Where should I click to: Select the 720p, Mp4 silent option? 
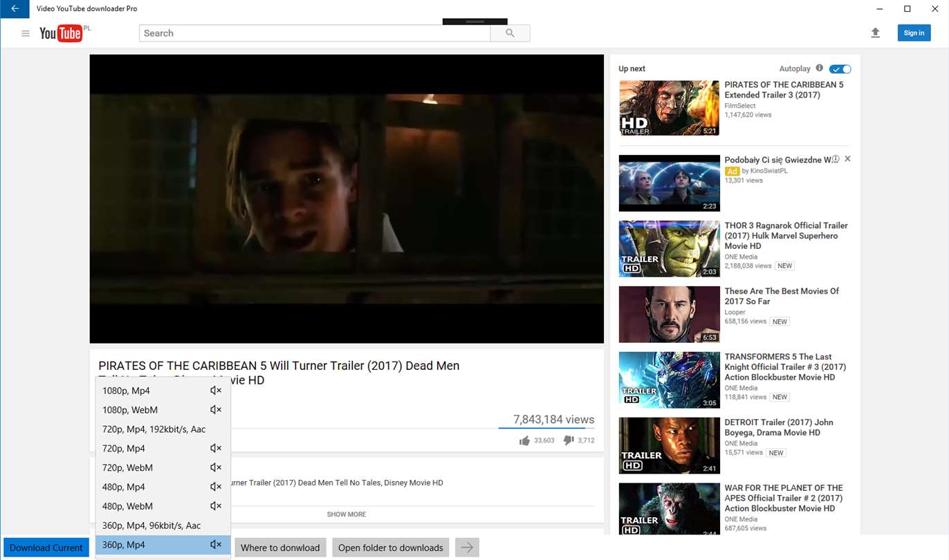163,449
